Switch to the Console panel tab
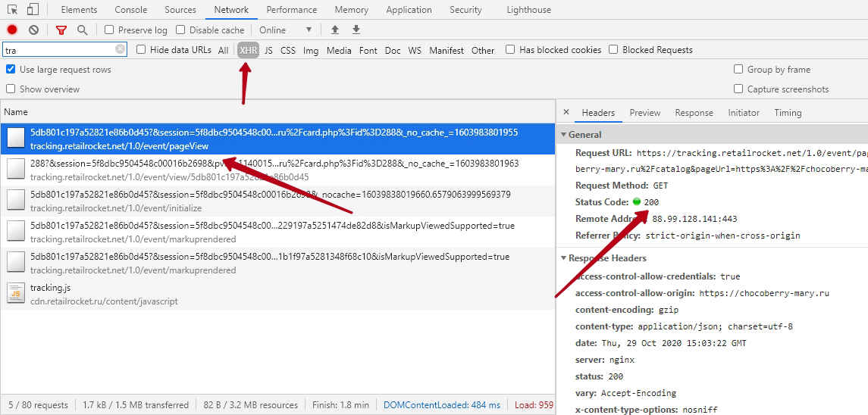Viewport: 868px width, 415px height. coord(131,10)
